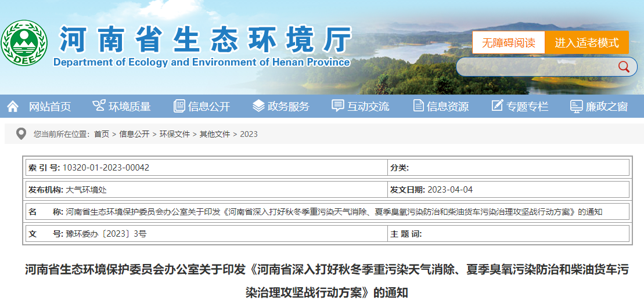Viewport: 644px width, 304px height.
Task: Click the publisher value 大气环境处
Action: [x=86, y=190]
